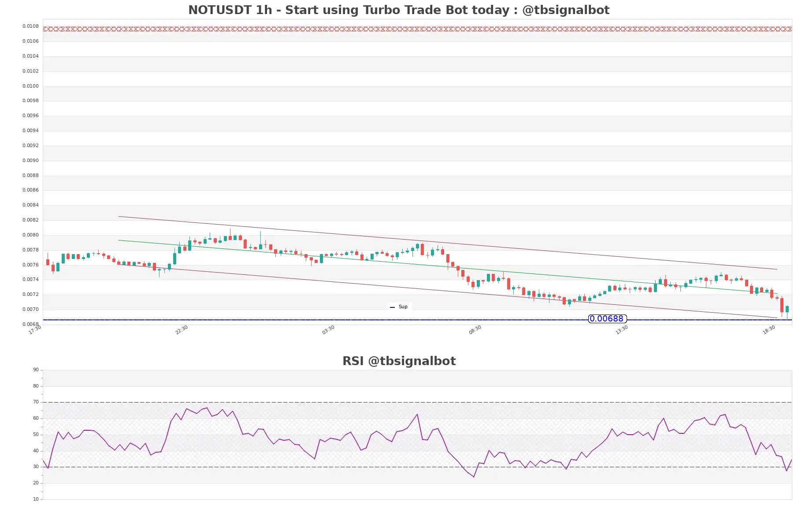This screenshot has width=798, height=532.
Task: Click the 08:30 time axis label
Action: (475, 330)
